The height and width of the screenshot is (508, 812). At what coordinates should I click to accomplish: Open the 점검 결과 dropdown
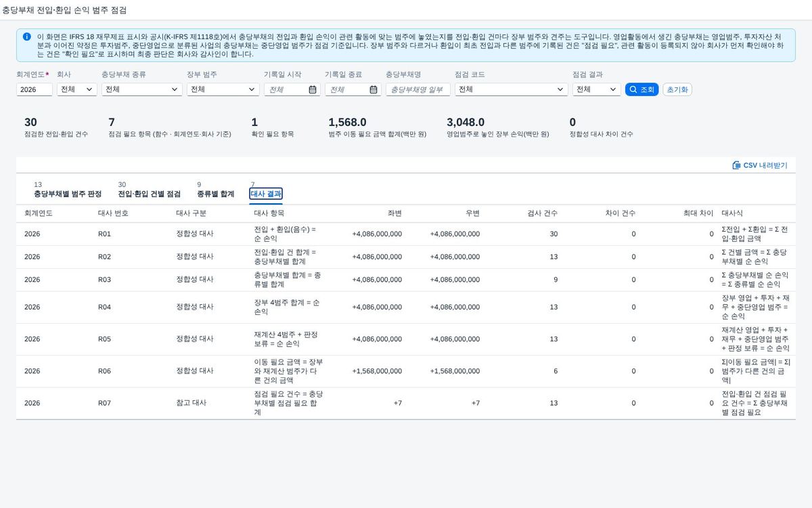click(x=597, y=89)
